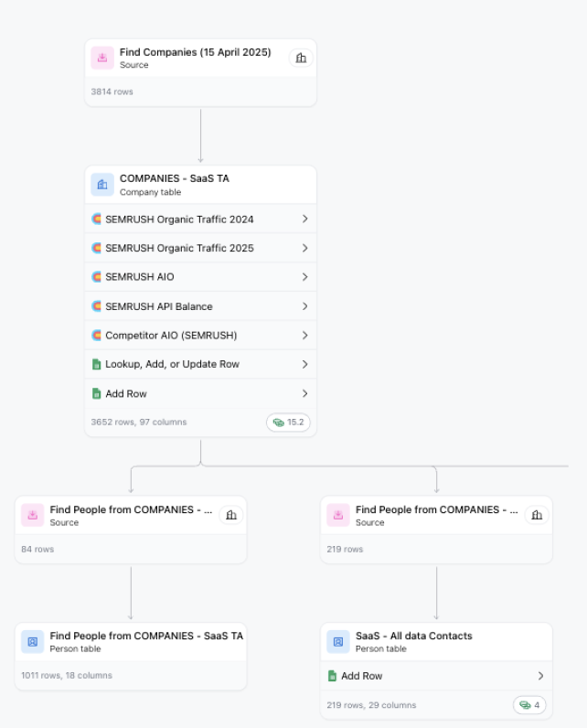Click Sheets icon beside Lookup, Add, or Update Row

point(97,365)
